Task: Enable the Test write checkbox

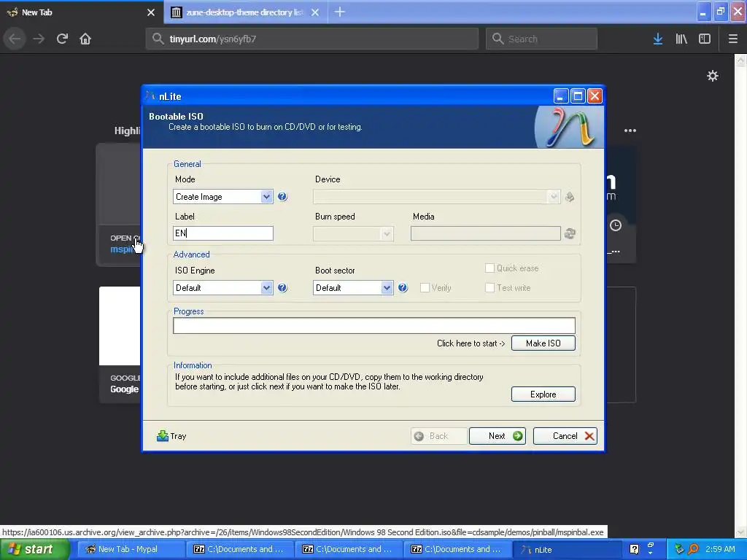Action: 489,287
